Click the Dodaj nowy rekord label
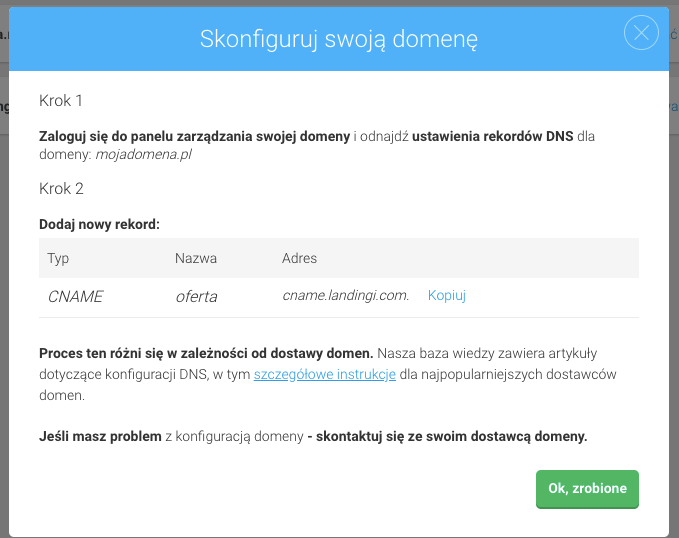 pos(99,224)
